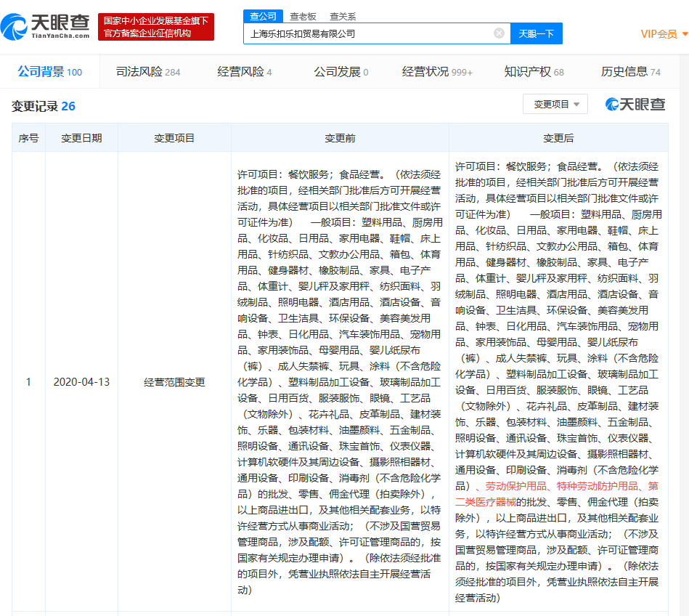Switch to the 查关系 search tab
The width and height of the screenshot is (689, 616).
click(x=342, y=16)
